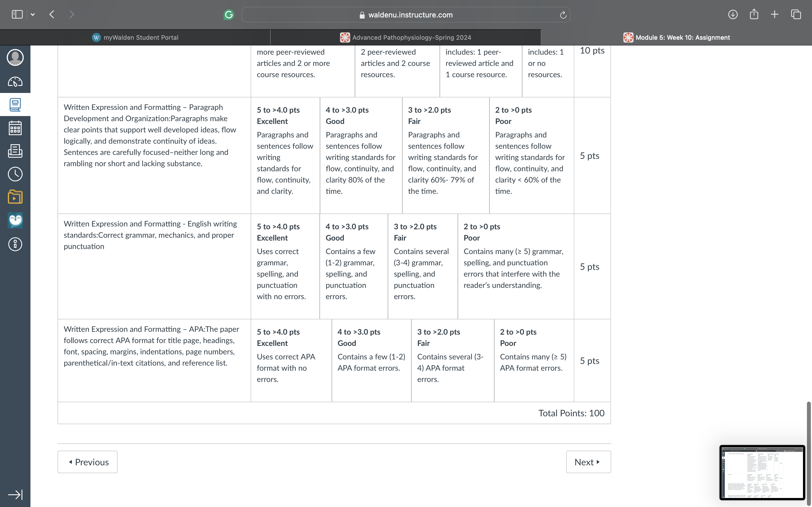Click the waldenu.instructure.com address bar
The image size is (812, 507).
[406, 15]
